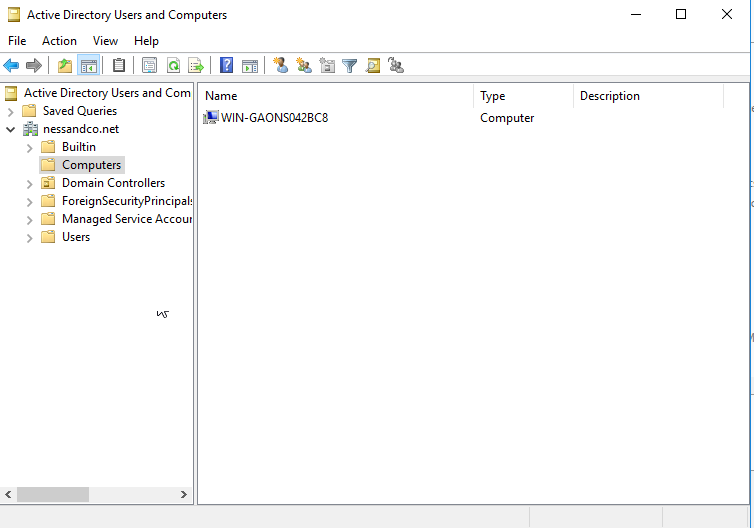Create a new organizational unit via toolbar
This screenshot has height=528, width=754.
pos(327,65)
